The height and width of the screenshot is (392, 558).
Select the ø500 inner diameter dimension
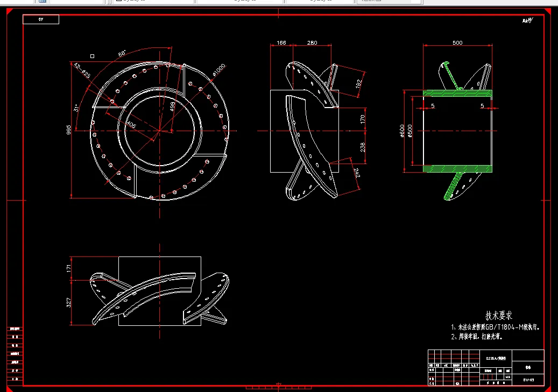(409, 131)
